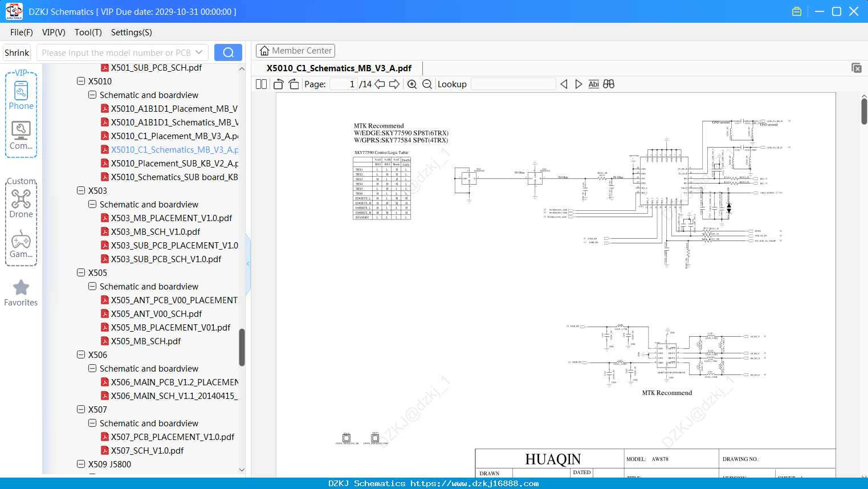
Task: Click the file tree vertical scrollbar thumb
Action: coord(242,347)
